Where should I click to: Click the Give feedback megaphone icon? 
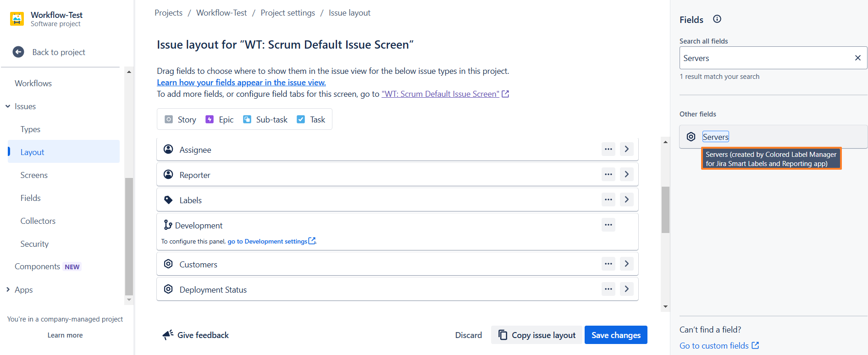168,335
